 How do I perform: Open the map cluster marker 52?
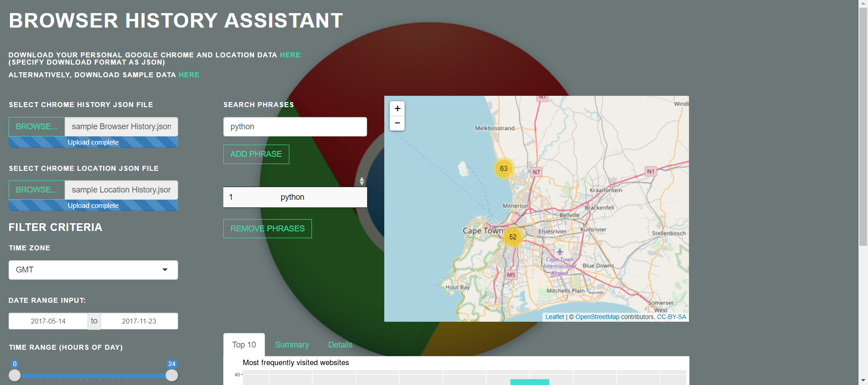pyautogui.click(x=513, y=237)
